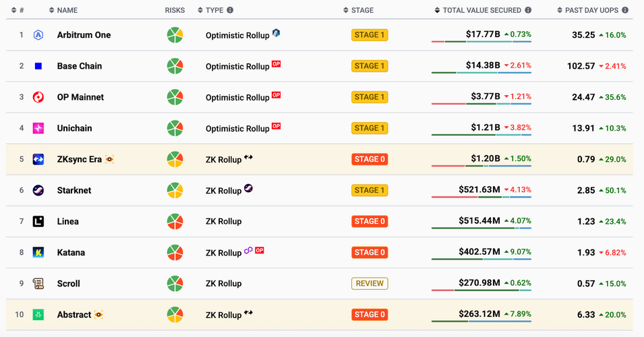This screenshot has height=337, width=644.
Task: Click the OP Mainnet red logo
Action: [x=38, y=97]
